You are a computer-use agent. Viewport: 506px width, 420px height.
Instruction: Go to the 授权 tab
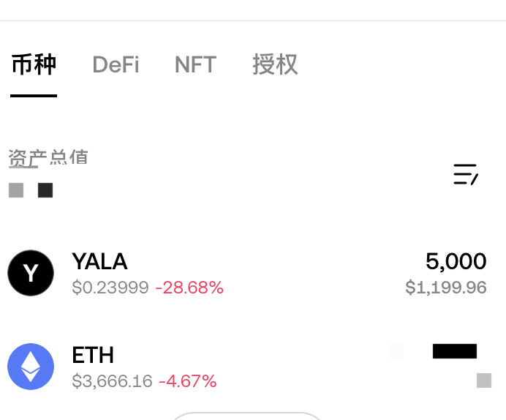click(275, 64)
